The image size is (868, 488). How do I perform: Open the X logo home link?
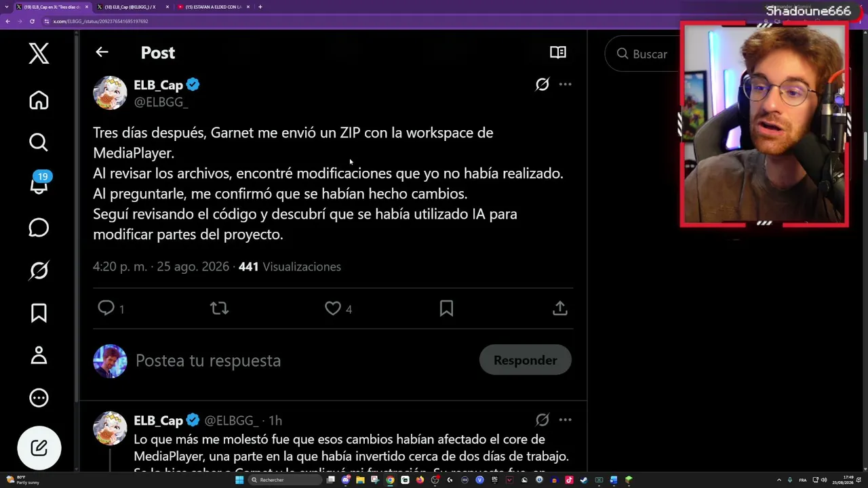(x=39, y=53)
